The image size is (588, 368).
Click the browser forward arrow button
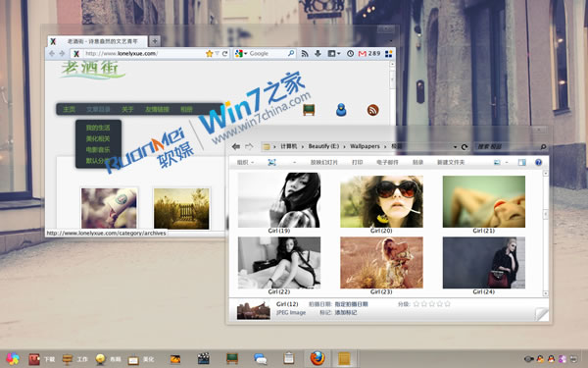point(63,54)
